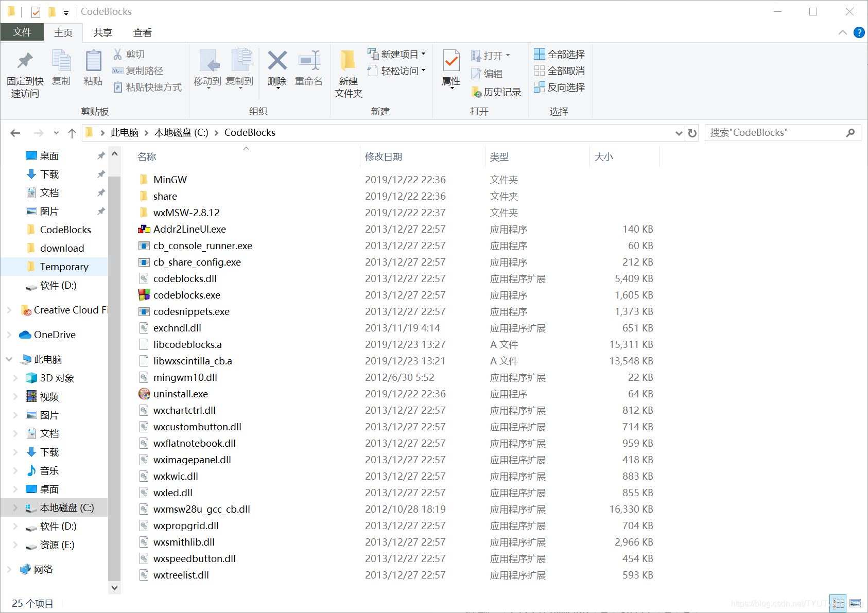The width and height of the screenshot is (868, 613).
Task: Click Select All in the ribbon
Action: [x=560, y=54]
